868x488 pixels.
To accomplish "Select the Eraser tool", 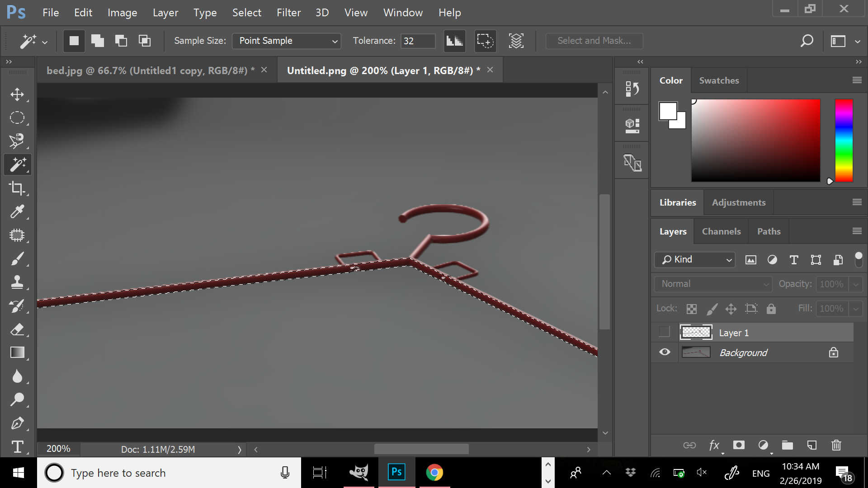I will point(17,329).
